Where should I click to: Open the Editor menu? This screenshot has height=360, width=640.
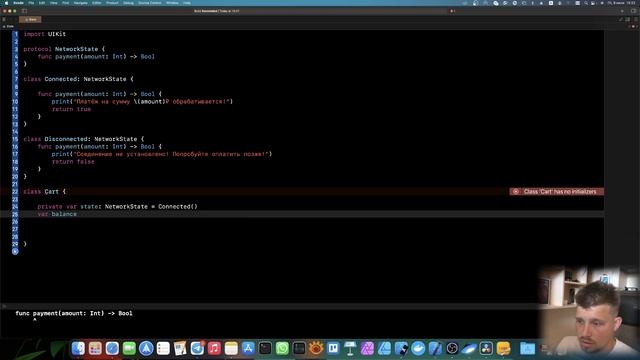[x=97, y=3]
